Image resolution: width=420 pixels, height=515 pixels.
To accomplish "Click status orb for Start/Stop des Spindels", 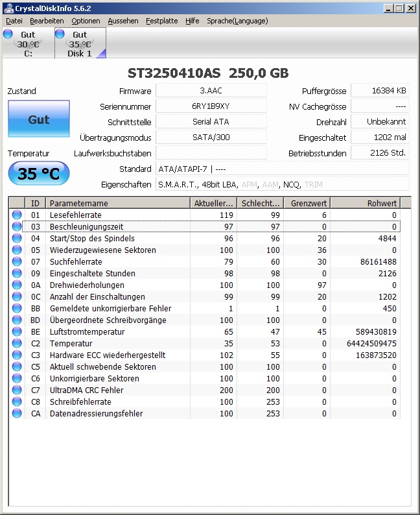I will click(17, 238).
